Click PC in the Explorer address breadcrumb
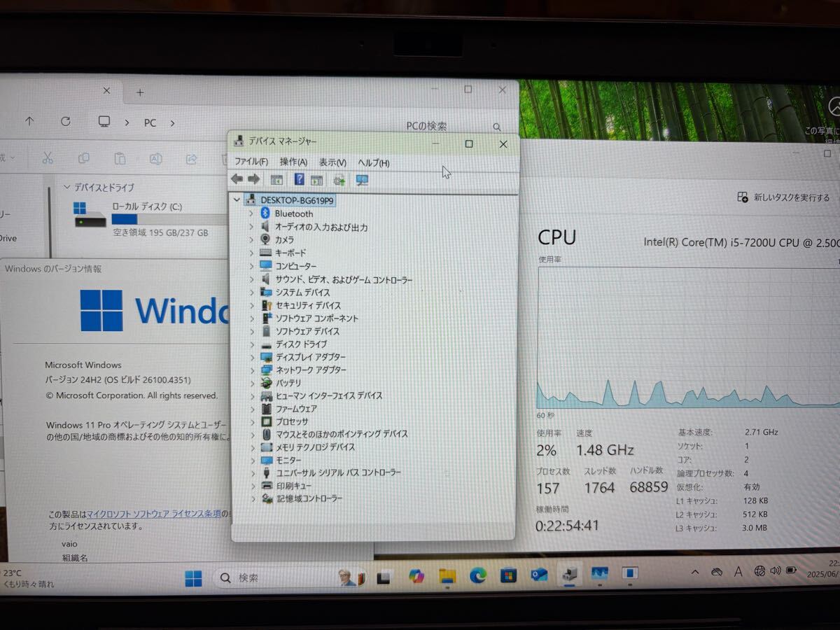Image resolution: width=840 pixels, height=630 pixels. [x=150, y=122]
